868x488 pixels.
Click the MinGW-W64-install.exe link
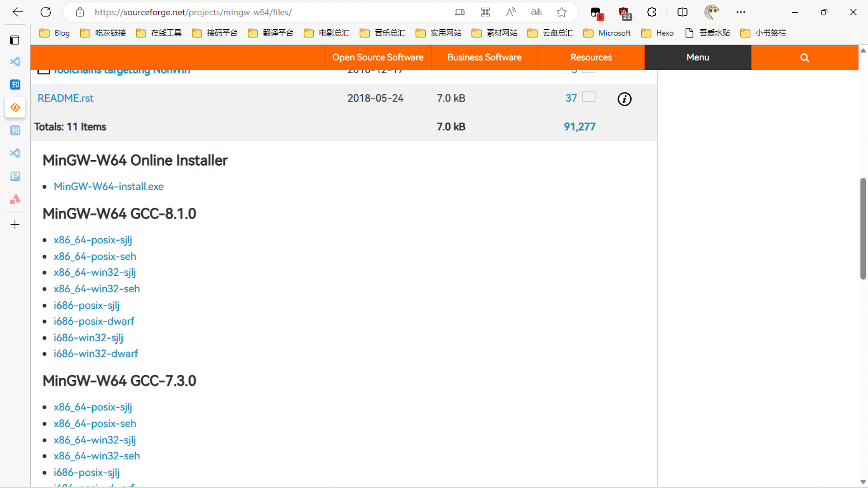point(109,187)
